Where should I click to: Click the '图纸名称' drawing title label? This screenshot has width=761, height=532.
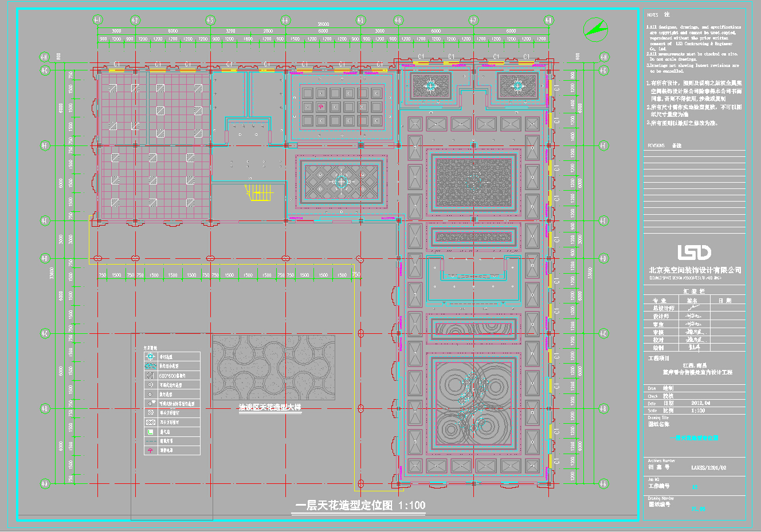659,424
